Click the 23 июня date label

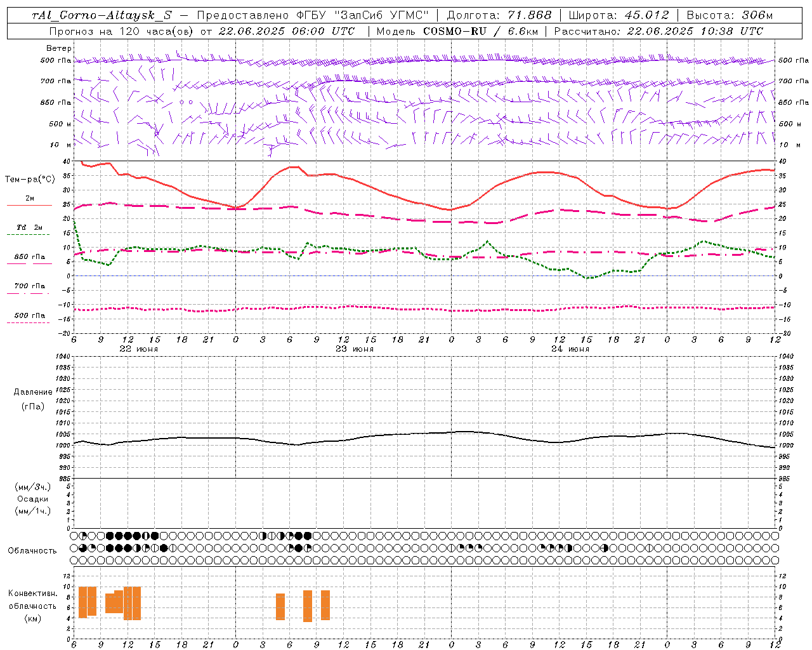pyautogui.click(x=354, y=349)
